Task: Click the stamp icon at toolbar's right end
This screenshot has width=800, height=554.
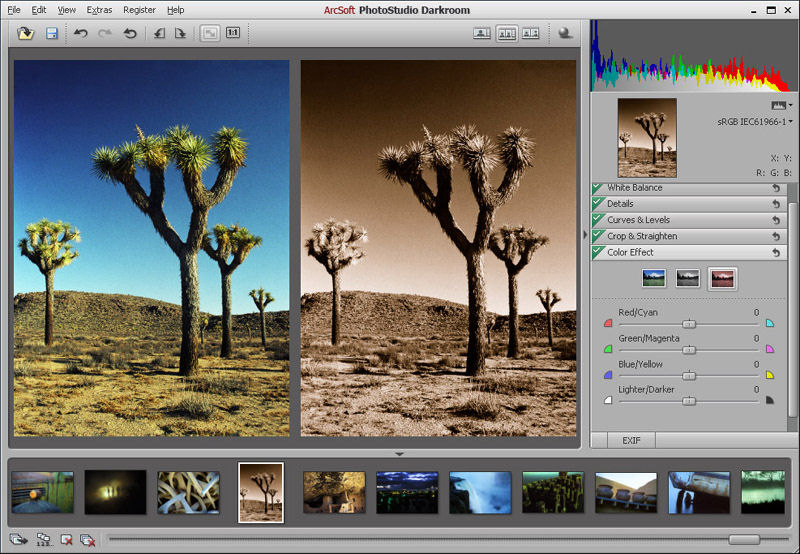Action: [566, 33]
